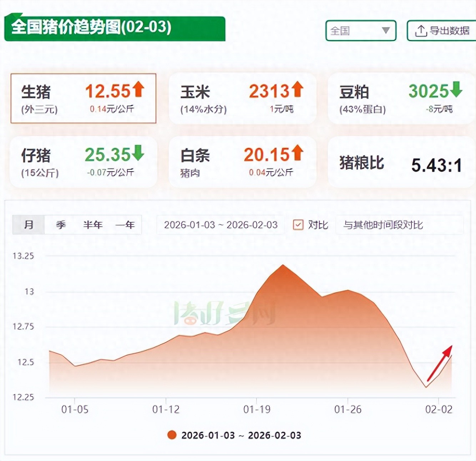
Task: Open the 全国 region dropdown
Action: click(361, 31)
